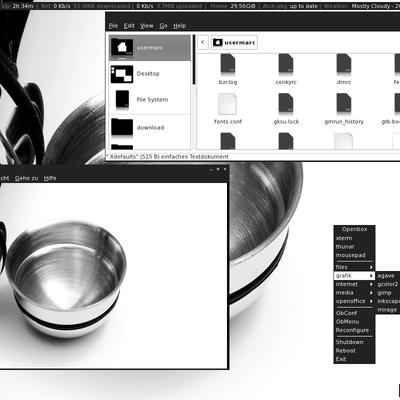This screenshot has width=400, height=400.
Task: Open the usermarc home icon in sidebar
Action: 122,47
